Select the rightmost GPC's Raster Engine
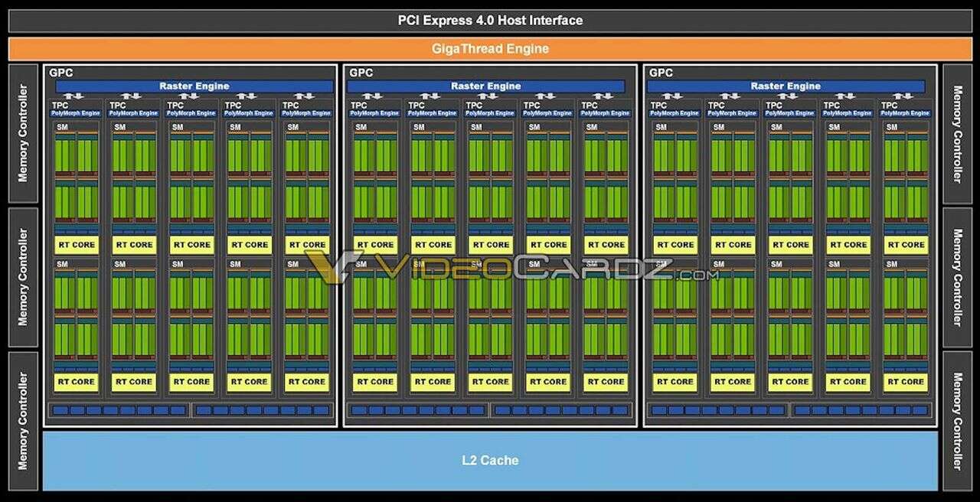 pyautogui.click(x=786, y=86)
